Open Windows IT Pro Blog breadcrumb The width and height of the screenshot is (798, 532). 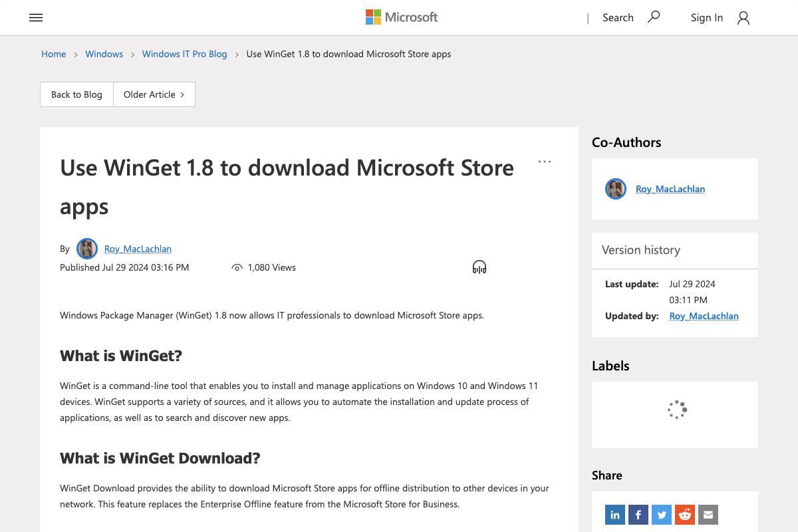(x=184, y=54)
